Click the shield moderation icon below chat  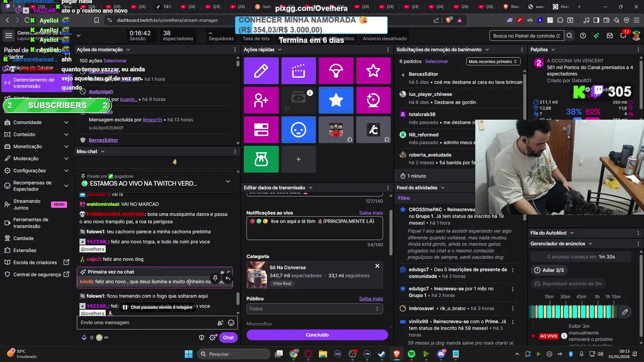202,337
